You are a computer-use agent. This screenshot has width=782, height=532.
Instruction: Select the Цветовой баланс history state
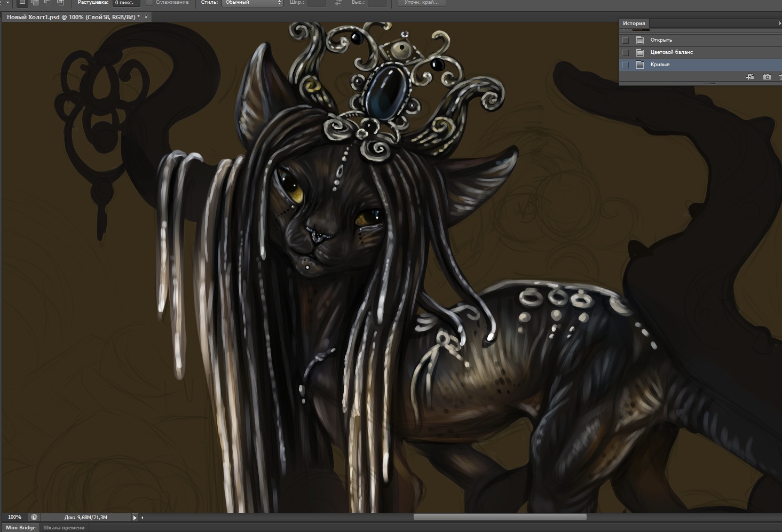pyautogui.click(x=672, y=52)
